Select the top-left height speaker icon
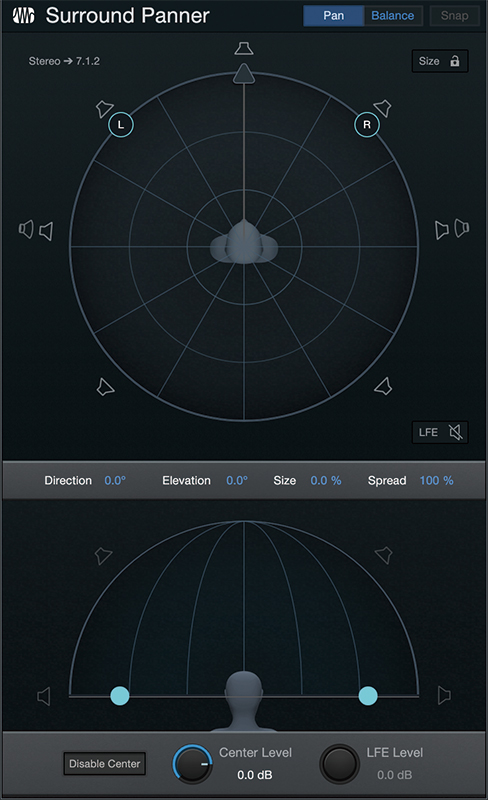 click(103, 556)
